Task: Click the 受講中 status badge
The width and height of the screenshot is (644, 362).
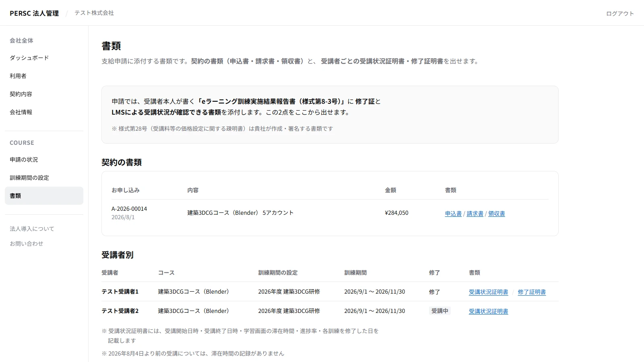Action: click(440, 311)
